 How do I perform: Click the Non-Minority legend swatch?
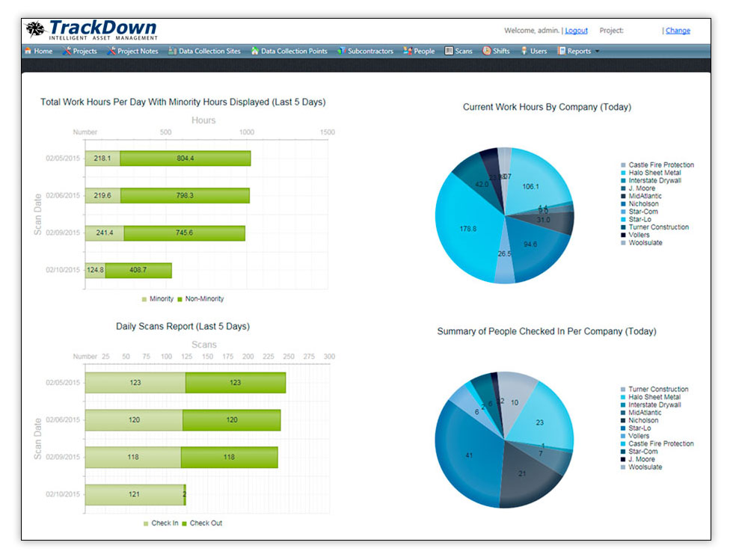pyautogui.click(x=180, y=299)
